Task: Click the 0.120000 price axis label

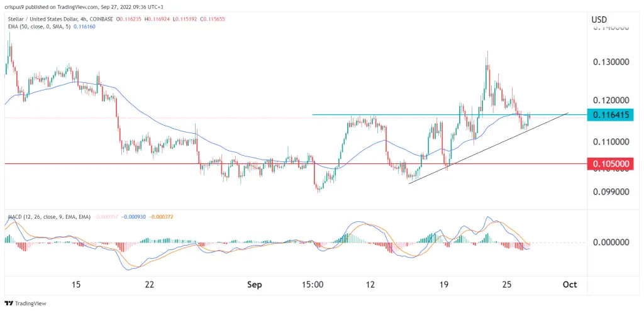Action: (x=613, y=101)
